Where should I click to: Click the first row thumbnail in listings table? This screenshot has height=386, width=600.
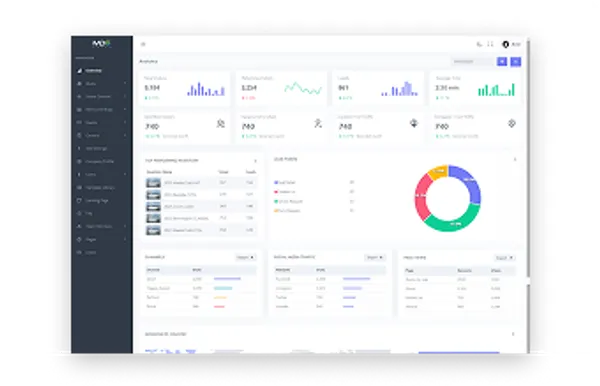153,183
